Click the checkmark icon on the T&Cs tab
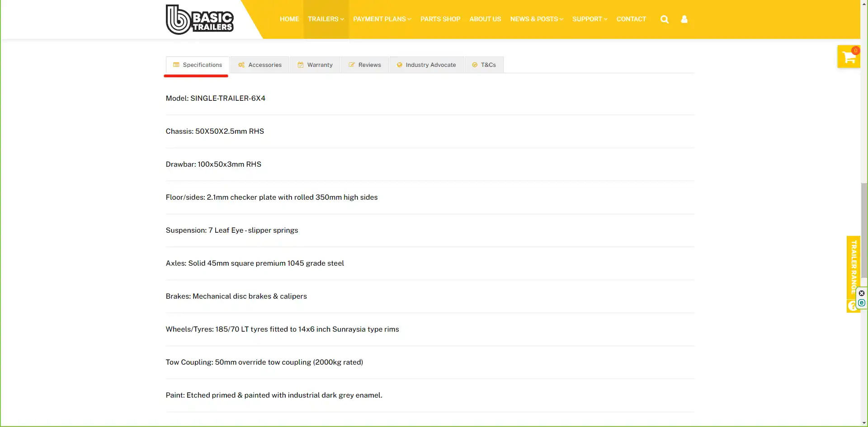This screenshot has width=868, height=427. (473, 65)
